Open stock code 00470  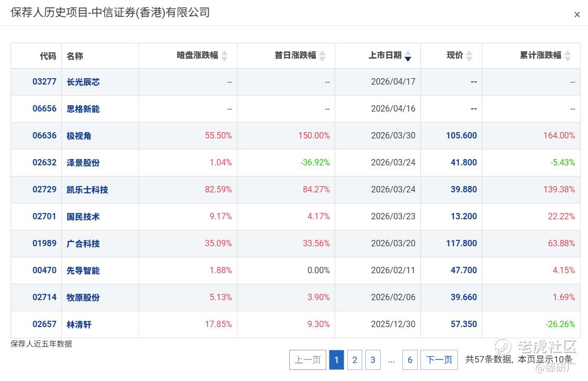[x=44, y=271]
